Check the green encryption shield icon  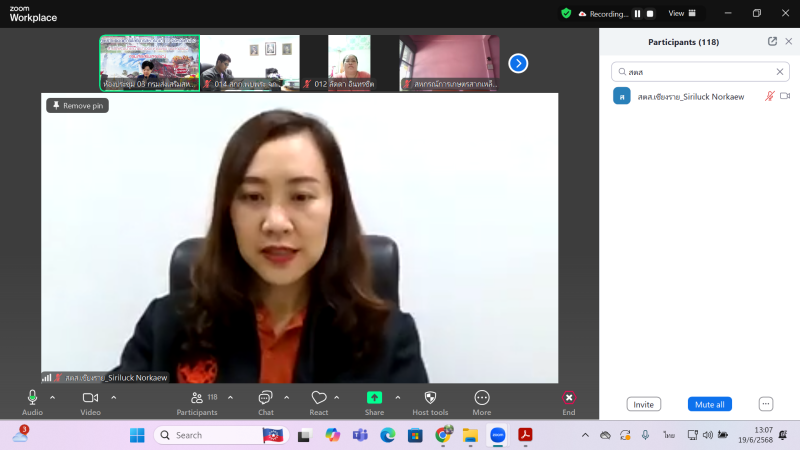(566, 13)
